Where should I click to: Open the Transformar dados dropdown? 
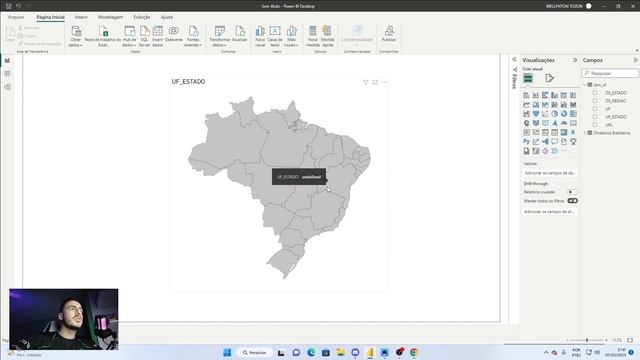[x=220, y=37]
